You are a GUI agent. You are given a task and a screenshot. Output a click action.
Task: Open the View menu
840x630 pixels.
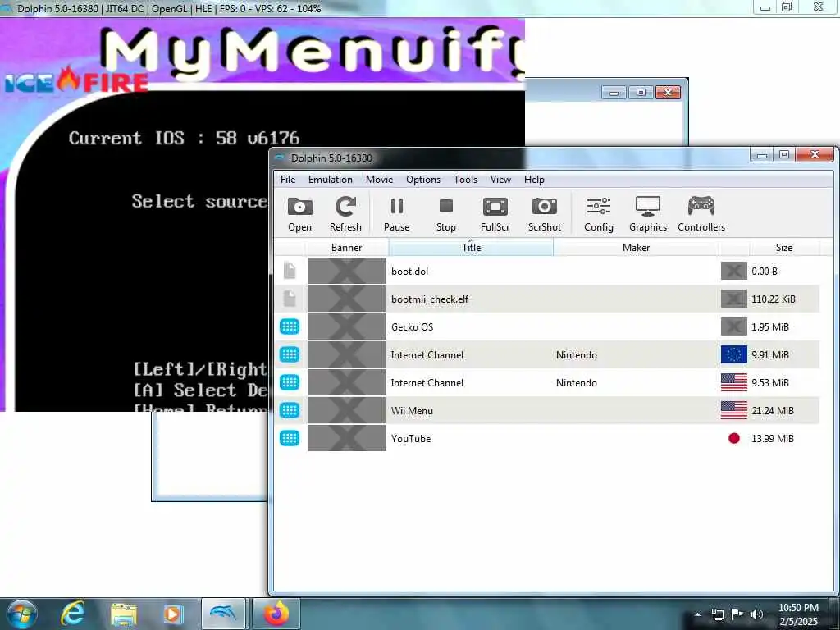500,180
